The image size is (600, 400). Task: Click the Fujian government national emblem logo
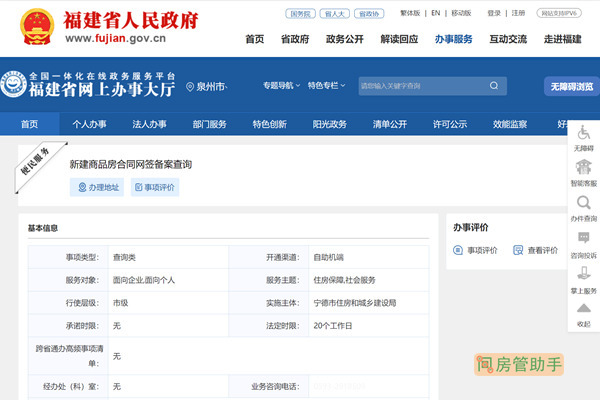click(37, 27)
